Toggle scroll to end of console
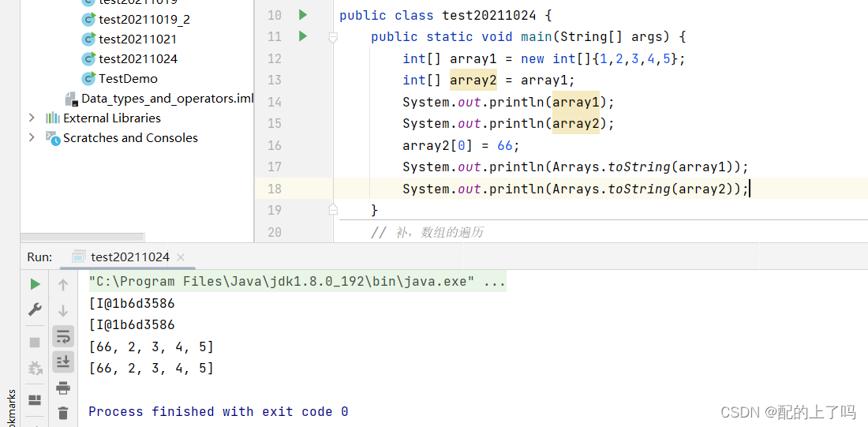This screenshot has width=868, height=427. point(63,361)
